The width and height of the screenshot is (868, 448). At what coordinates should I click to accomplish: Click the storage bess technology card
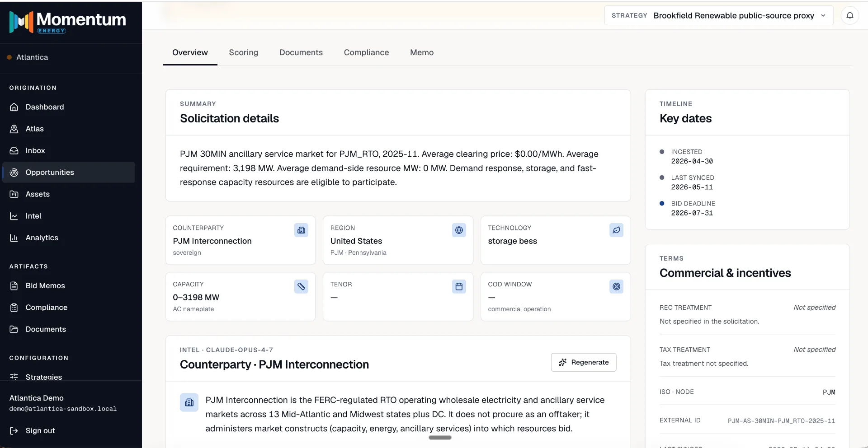click(x=556, y=240)
